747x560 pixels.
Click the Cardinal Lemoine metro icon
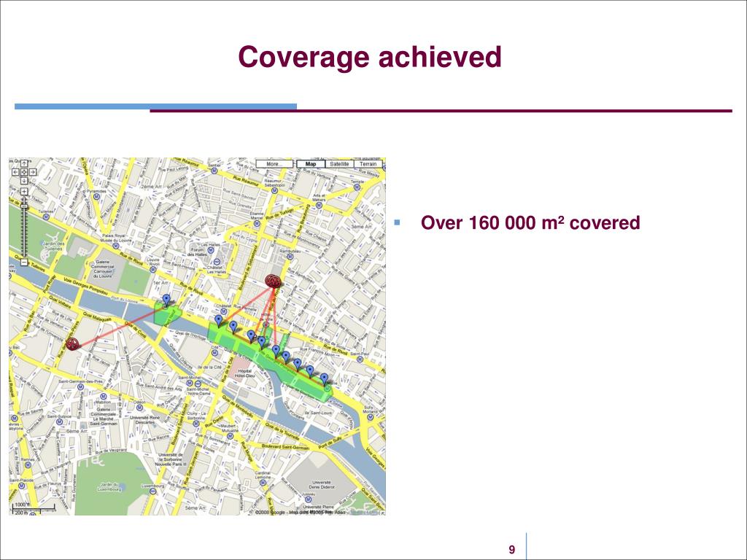pyautogui.click(x=263, y=483)
